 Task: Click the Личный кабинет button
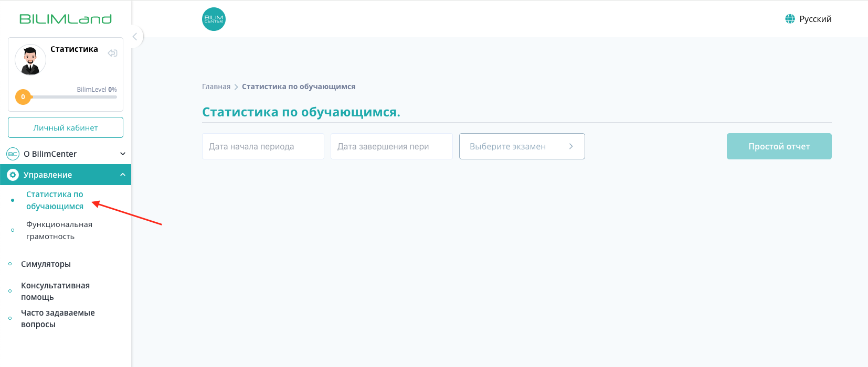pos(66,127)
